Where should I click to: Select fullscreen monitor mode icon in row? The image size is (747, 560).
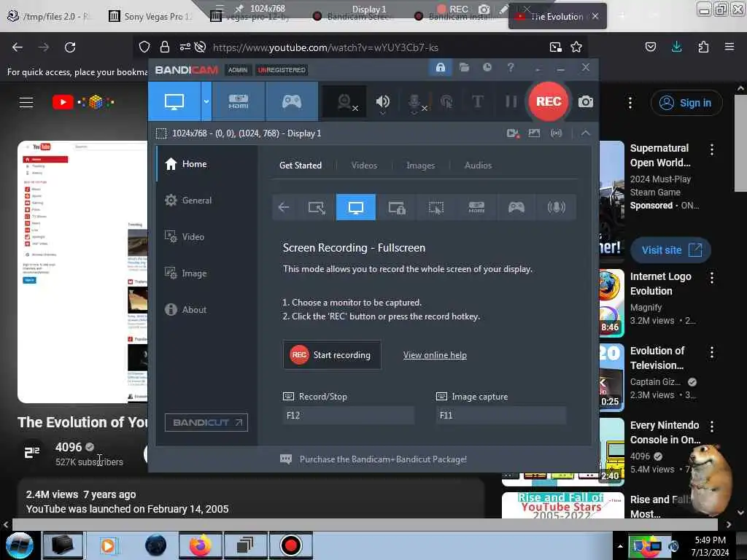point(356,207)
